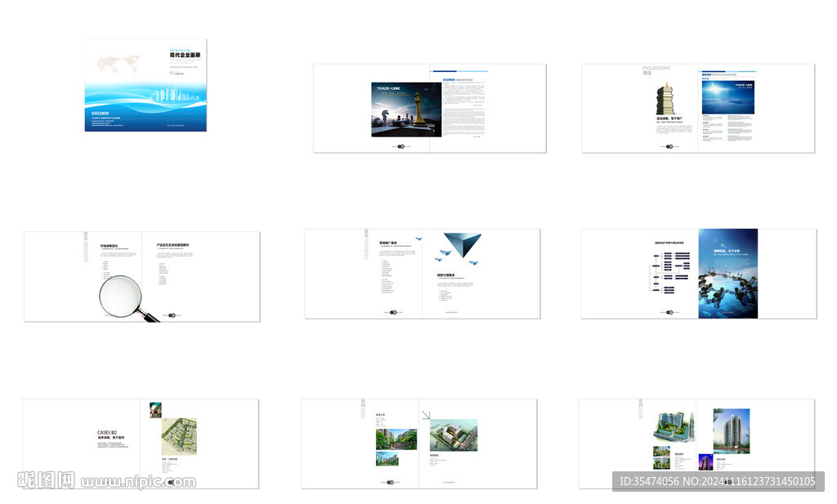The height and width of the screenshot is (504, 837).
Task: Select the glass complex building rendering
Action: 674,427
